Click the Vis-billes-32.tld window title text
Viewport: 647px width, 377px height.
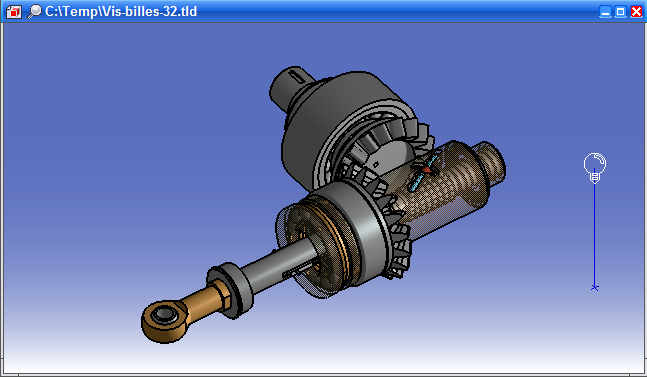121,11
